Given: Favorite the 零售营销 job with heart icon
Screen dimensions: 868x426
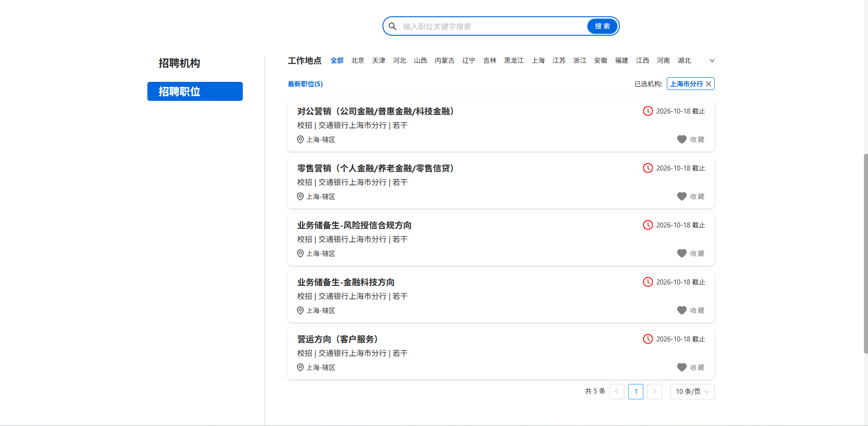Looking at the screenshot, I should point(682,196).
